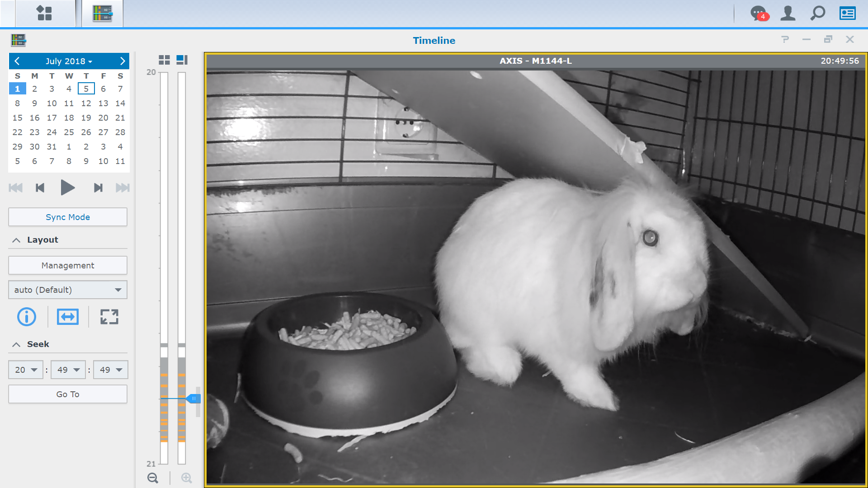Enter full screen view mode

pos(109,317)
